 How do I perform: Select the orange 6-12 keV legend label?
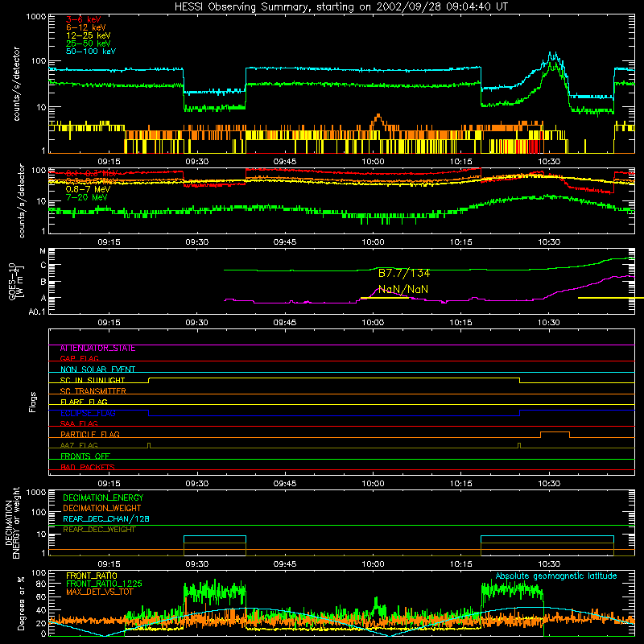pos(86,27)
